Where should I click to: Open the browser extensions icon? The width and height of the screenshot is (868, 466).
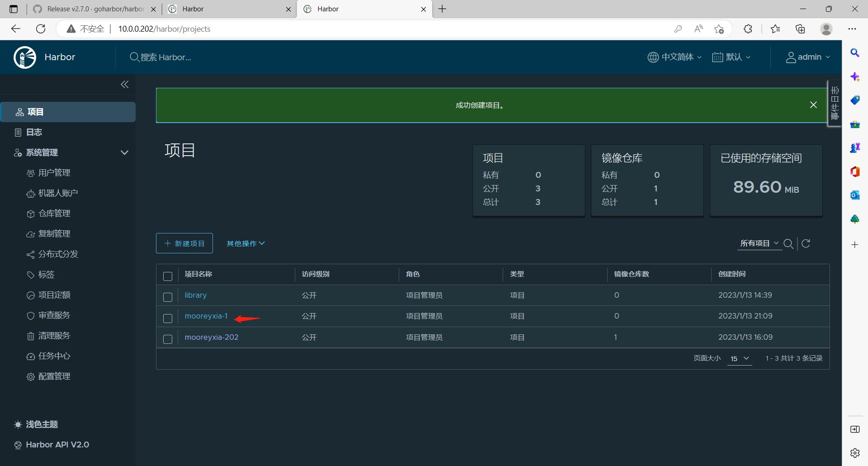click(x=748, y=29)
